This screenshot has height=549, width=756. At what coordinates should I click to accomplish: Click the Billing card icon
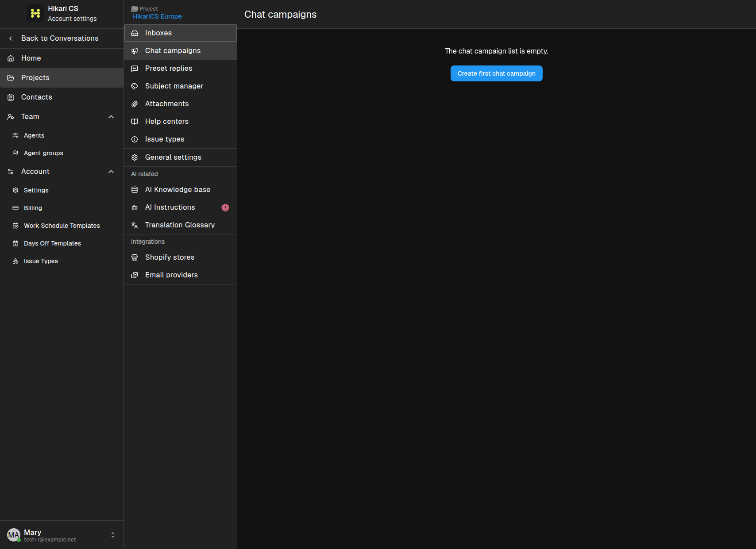[x=15, y=208]
